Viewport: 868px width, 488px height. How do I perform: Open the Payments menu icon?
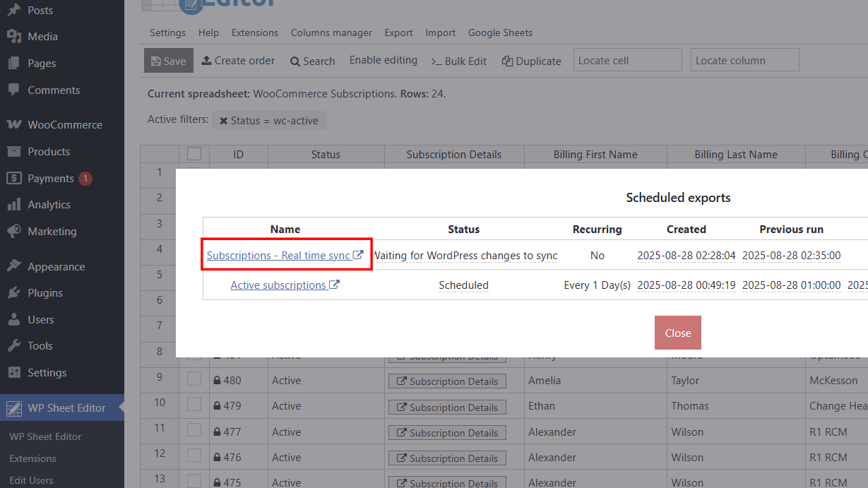click(13, 178)
